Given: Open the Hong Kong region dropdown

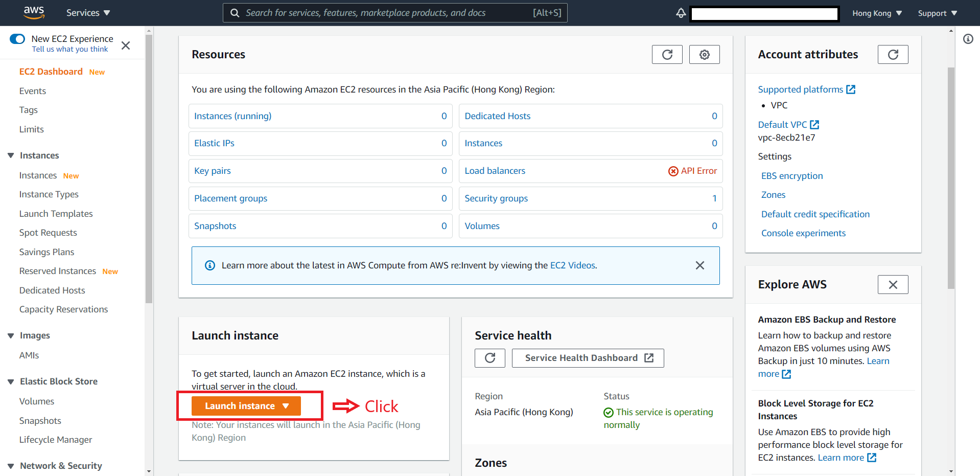Looking at the screenshot, I should 877,13.
